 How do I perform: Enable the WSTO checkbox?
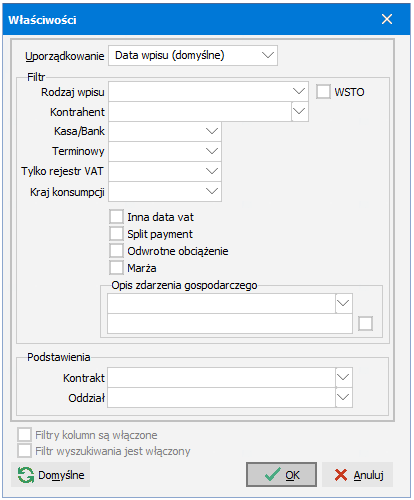323,91
